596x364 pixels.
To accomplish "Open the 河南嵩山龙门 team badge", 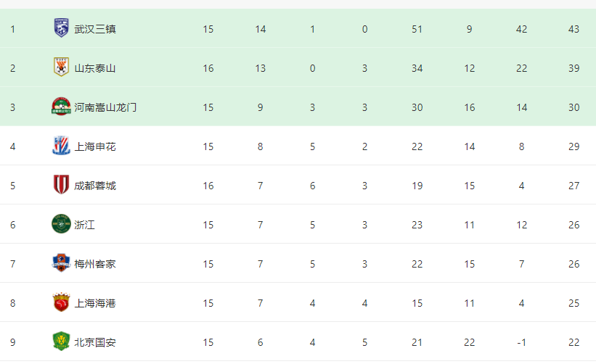I will 61,107.
